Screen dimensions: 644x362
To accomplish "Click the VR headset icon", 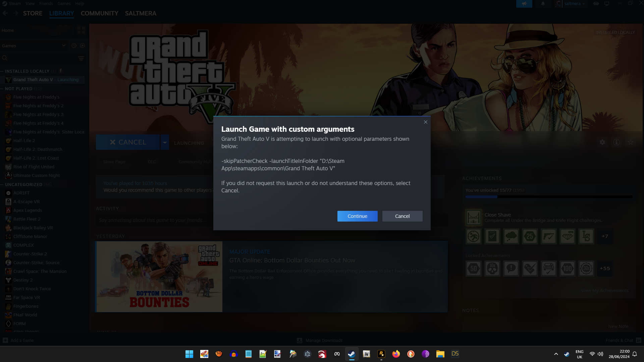I will [x=596, y=4].
